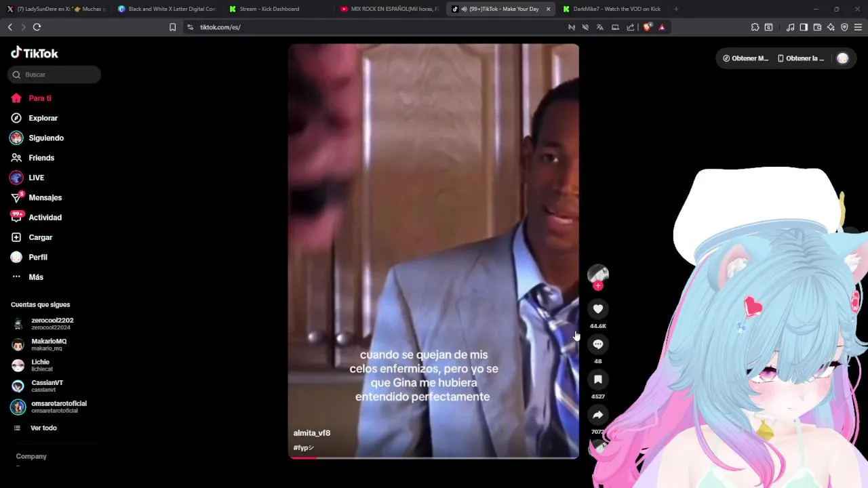Switch to the Stream - Kick Dashboard tab

(x=278, y=9)
